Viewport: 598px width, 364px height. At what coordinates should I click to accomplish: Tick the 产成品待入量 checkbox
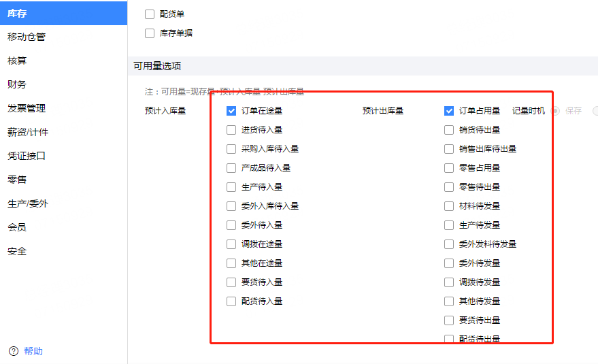coord(231,168)
